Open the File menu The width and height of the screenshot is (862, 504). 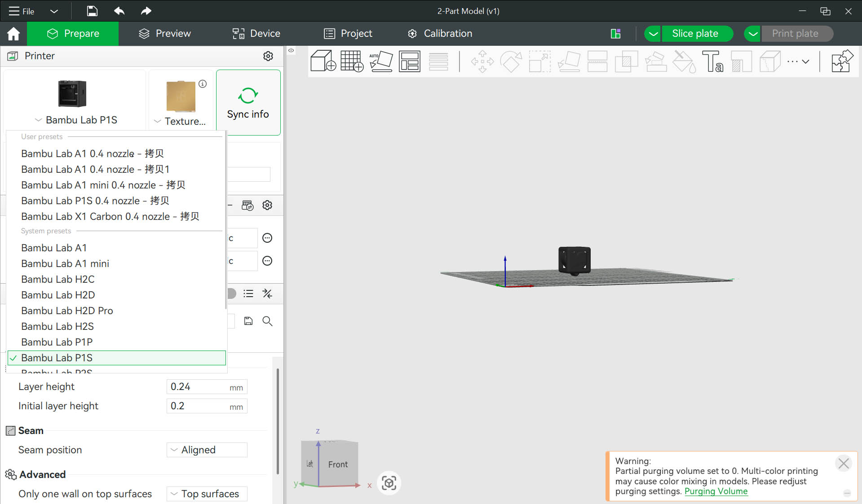coord(22,11)
